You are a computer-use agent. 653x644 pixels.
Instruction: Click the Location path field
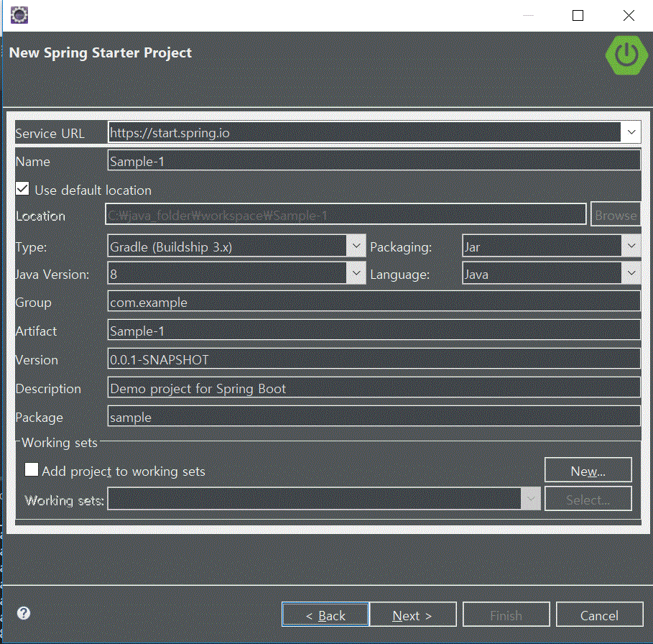click(x=346, y=214)
